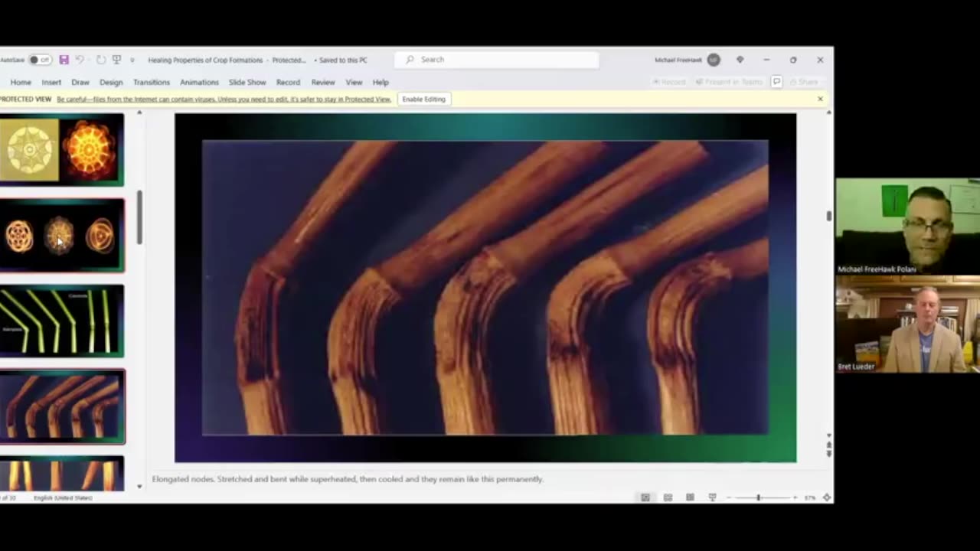Viewport: 980px width, 551px height.
Task: Click Fit slide to current window icon
Action: click(x=826, y=497)
